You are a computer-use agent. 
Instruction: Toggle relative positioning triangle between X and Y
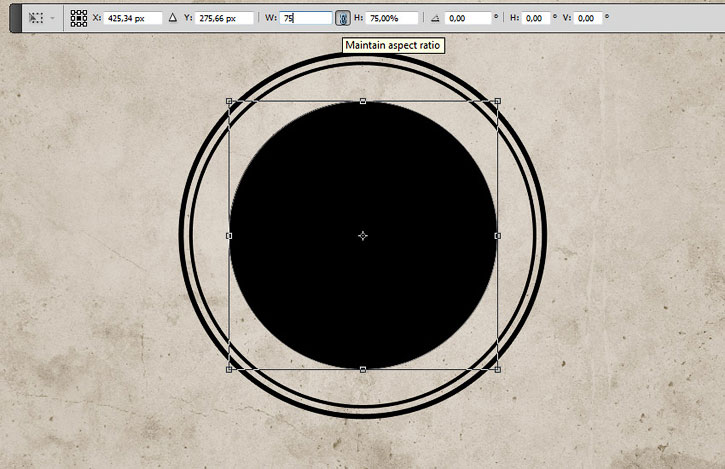[x=172, y=18]
